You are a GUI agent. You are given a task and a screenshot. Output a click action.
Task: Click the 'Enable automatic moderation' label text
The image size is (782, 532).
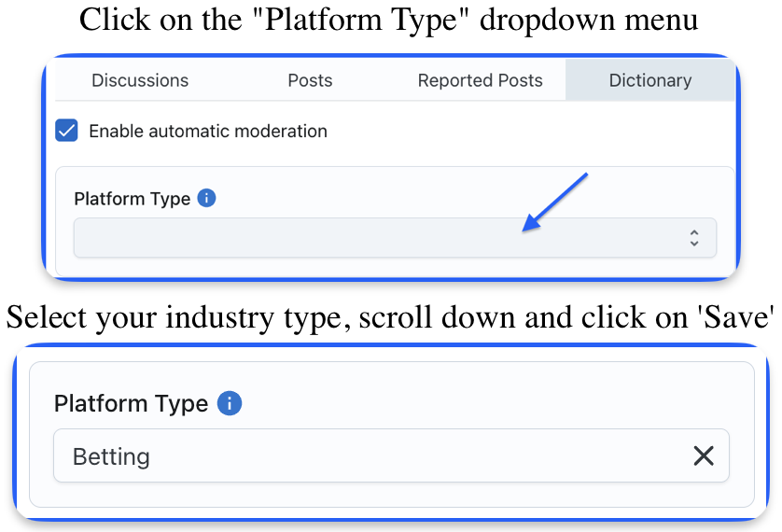[208, 131]
